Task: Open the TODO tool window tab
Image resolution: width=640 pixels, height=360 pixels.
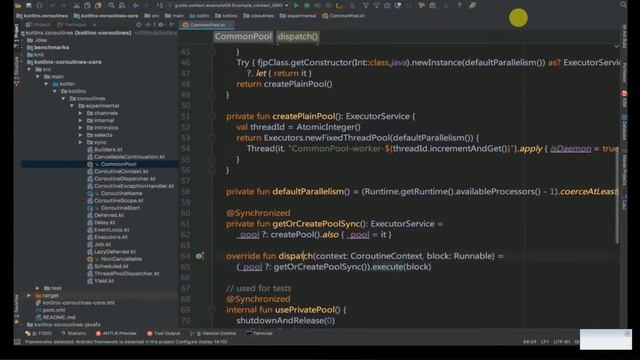Action: tap(39, 333)
